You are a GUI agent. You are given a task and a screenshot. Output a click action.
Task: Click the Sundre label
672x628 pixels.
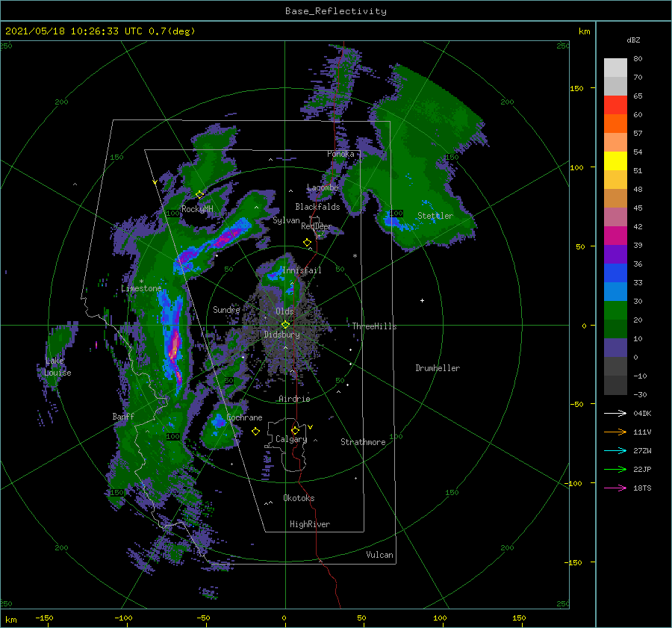tap(226, 309)
